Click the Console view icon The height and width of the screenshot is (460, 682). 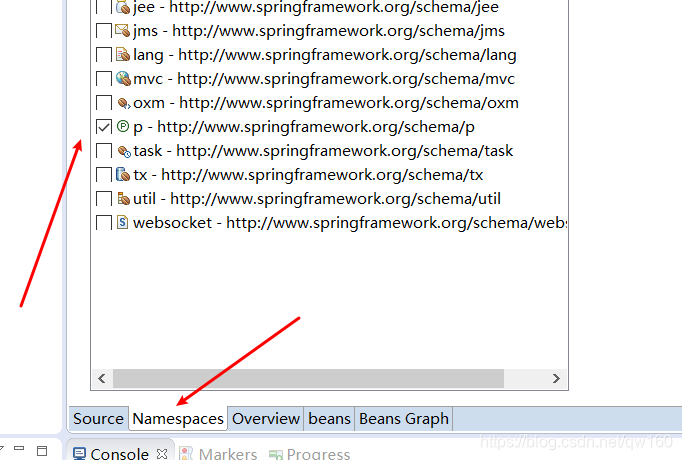(x=79, y=454)
